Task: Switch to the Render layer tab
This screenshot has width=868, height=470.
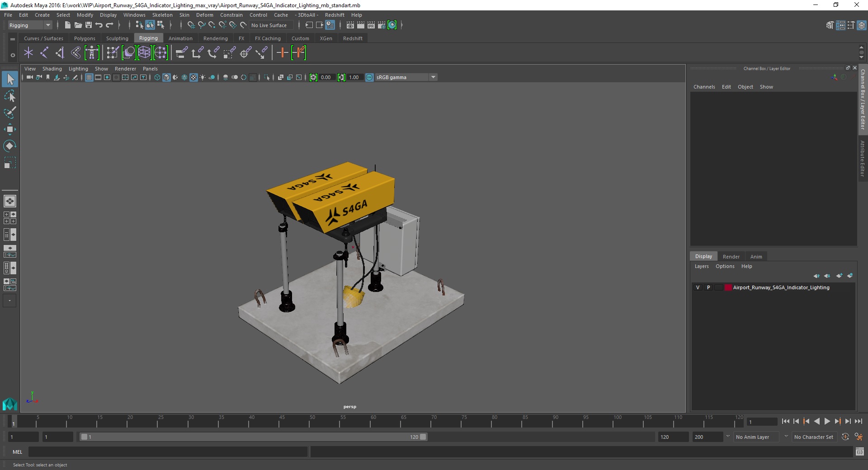Action: (x=731, y=257)
